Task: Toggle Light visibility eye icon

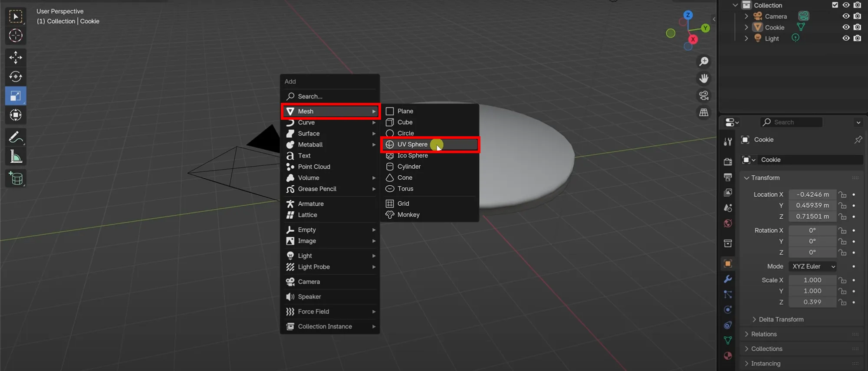Action: [x=846, y=38]
